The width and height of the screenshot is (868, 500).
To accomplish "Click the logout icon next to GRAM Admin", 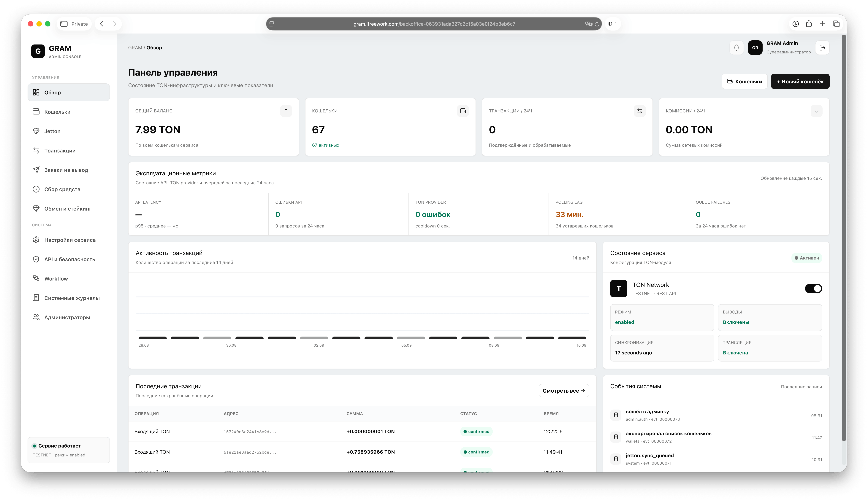I will click(x=822, y=48).
